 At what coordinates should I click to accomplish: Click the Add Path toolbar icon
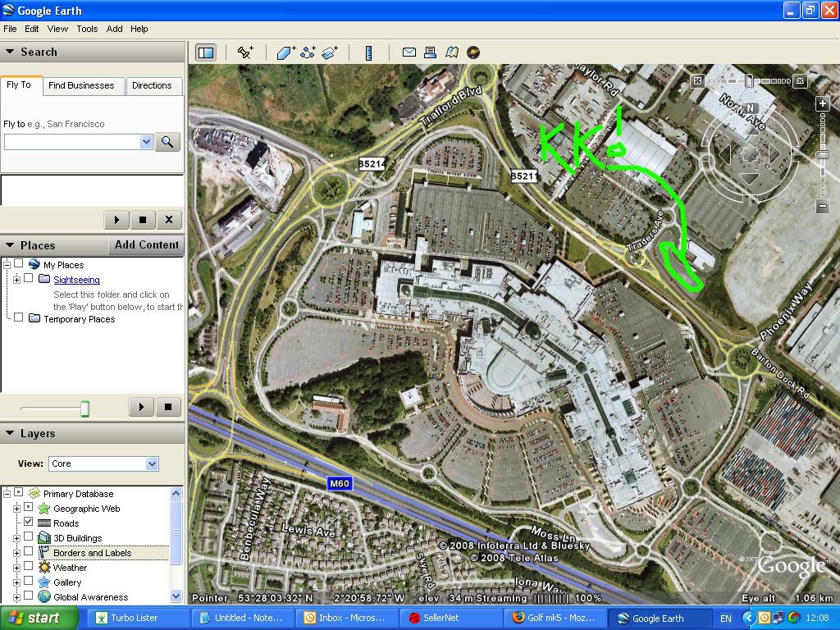308,52
